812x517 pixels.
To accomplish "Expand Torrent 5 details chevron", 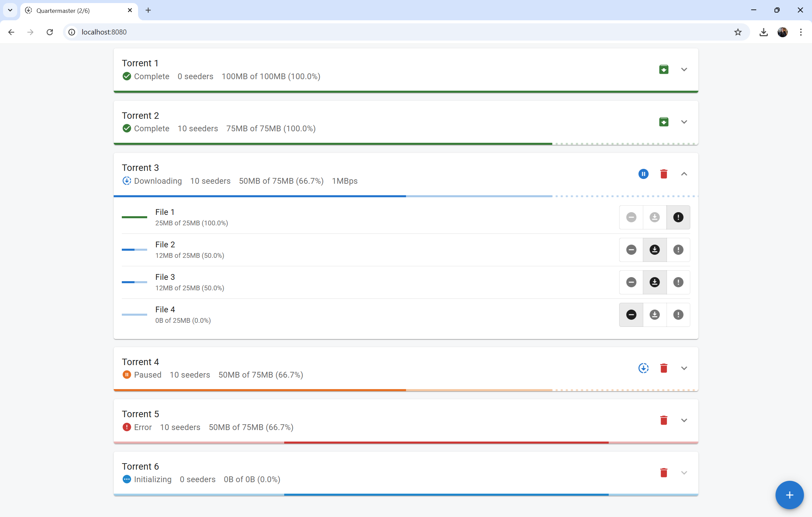I will click(x=684, y=420).
